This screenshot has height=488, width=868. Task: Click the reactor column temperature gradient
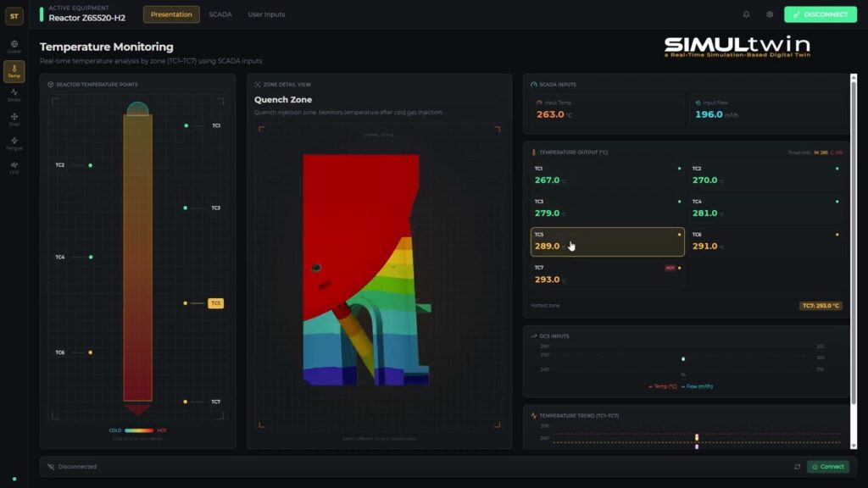(x=138, y=258)
